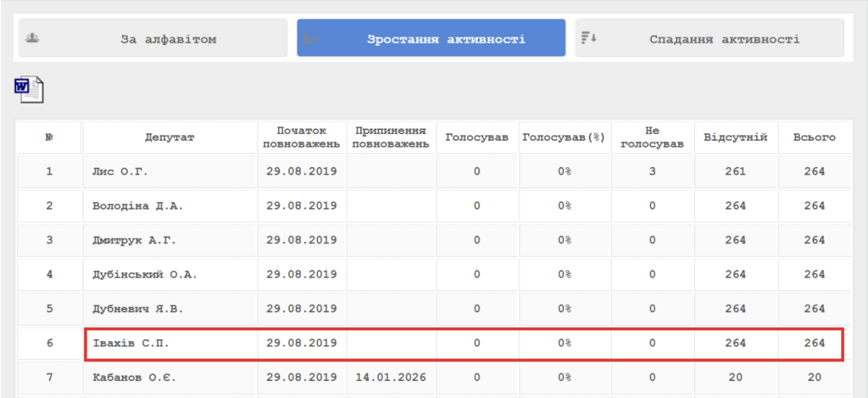Click the Голосував(%) column header

[564, 138]
